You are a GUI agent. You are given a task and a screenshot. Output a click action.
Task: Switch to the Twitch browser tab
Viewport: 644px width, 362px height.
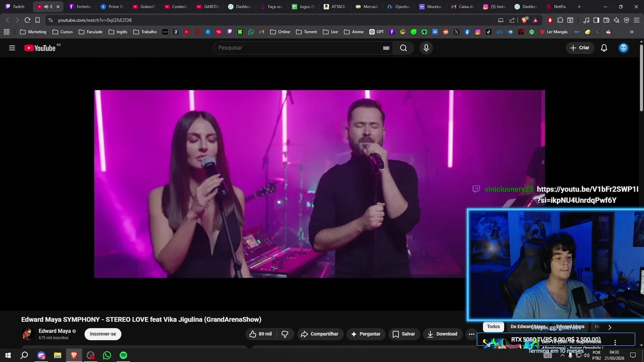(15, 7)
